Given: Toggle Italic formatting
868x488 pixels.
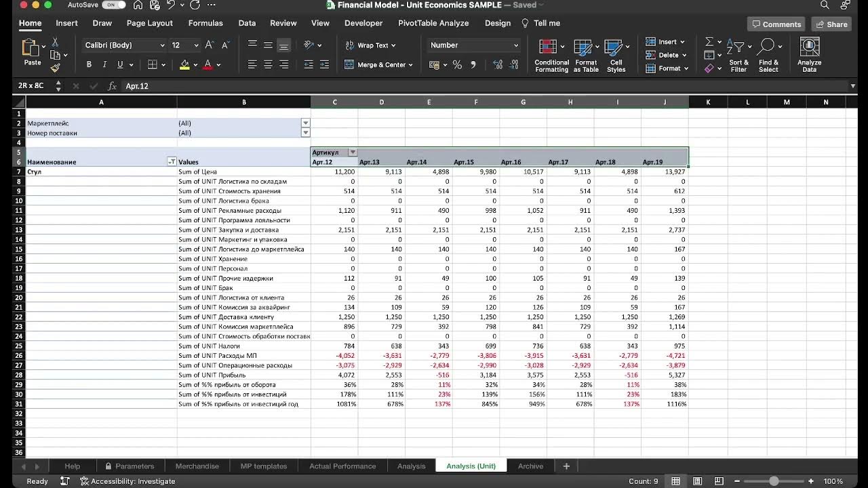Looking at the screenshot, I should click(x=104, y=65).
